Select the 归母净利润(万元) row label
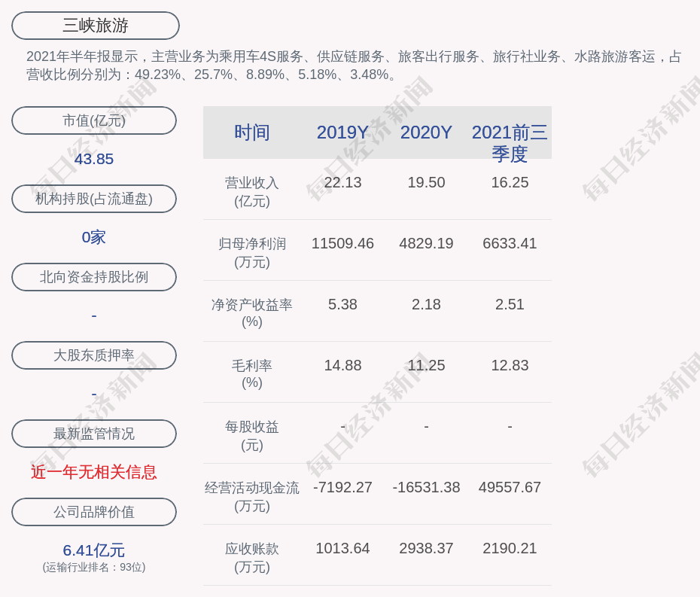The image size is (700, 597). (251, 253)
